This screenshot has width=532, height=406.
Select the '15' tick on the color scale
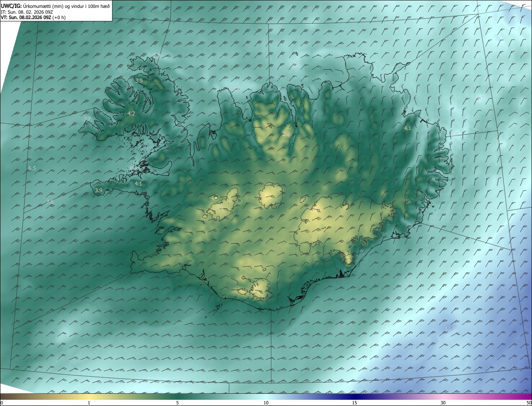[355, 403]
